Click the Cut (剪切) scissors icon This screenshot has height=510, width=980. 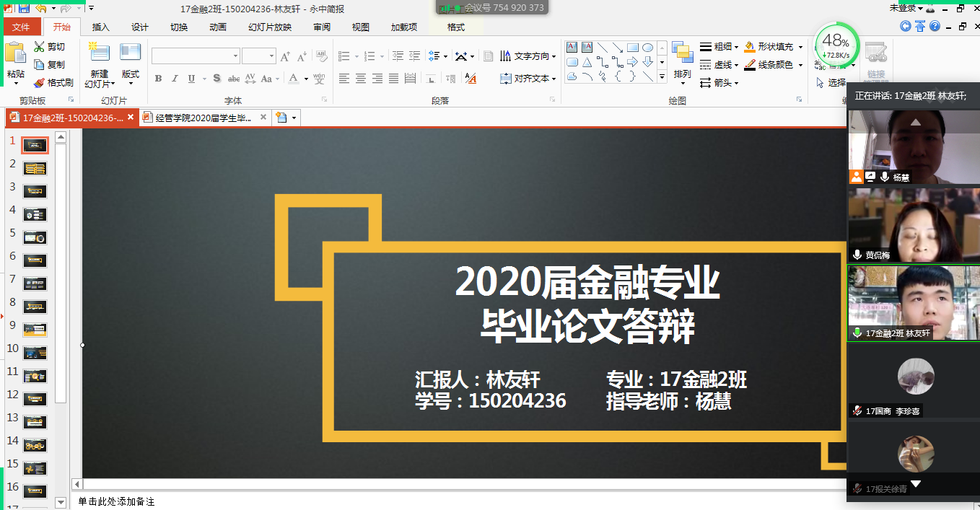[x=40, y=47]
